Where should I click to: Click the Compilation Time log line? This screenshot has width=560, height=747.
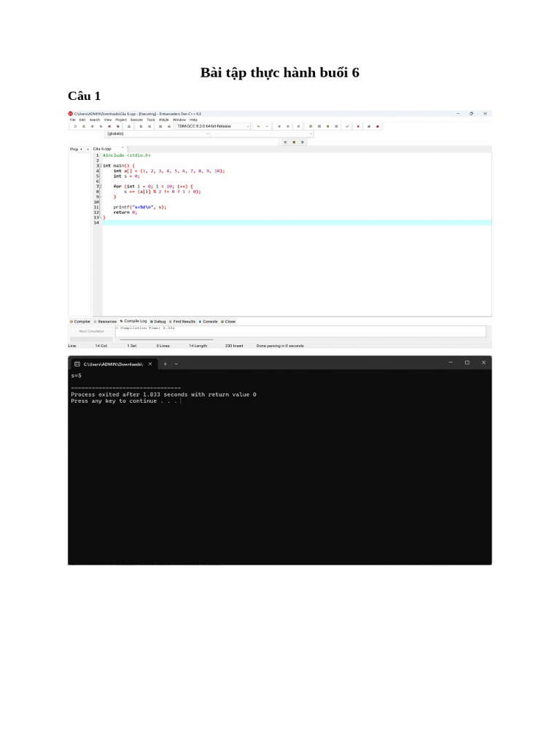pyautogui.click(x=146, y=328)
